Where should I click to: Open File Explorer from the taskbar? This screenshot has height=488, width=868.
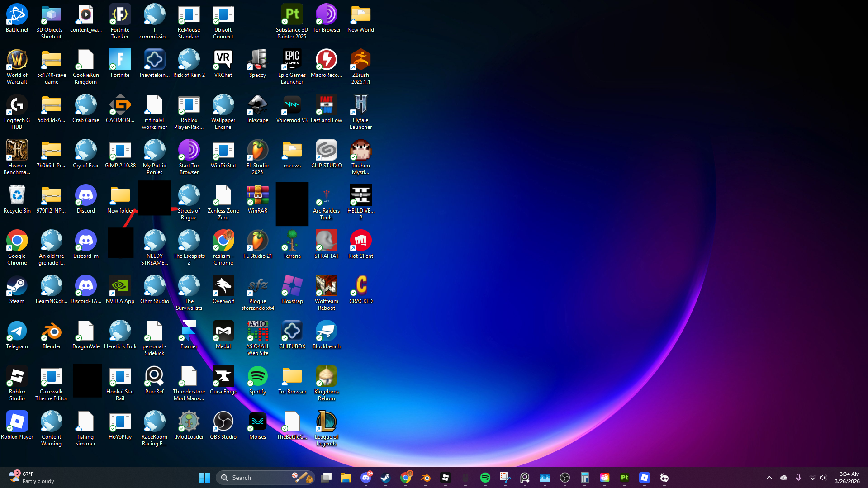pos(346,478)
